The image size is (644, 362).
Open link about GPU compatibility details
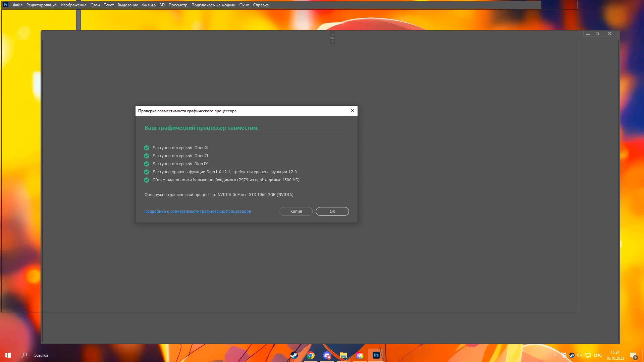[x=198, y=212]
